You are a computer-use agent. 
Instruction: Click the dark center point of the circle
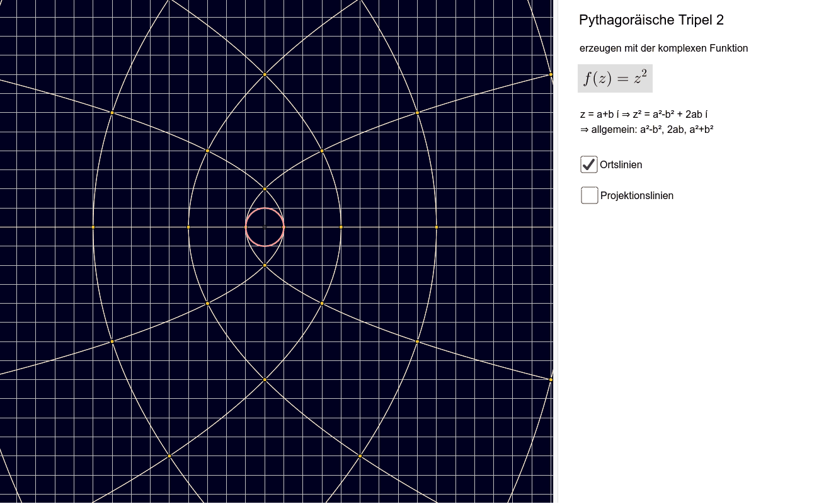(x=265, y=227)
